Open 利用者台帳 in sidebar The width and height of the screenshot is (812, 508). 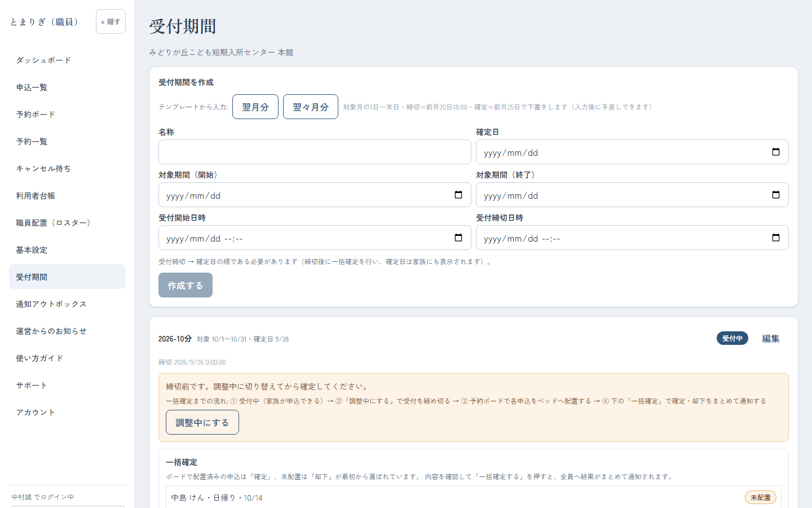coord(67,195)
